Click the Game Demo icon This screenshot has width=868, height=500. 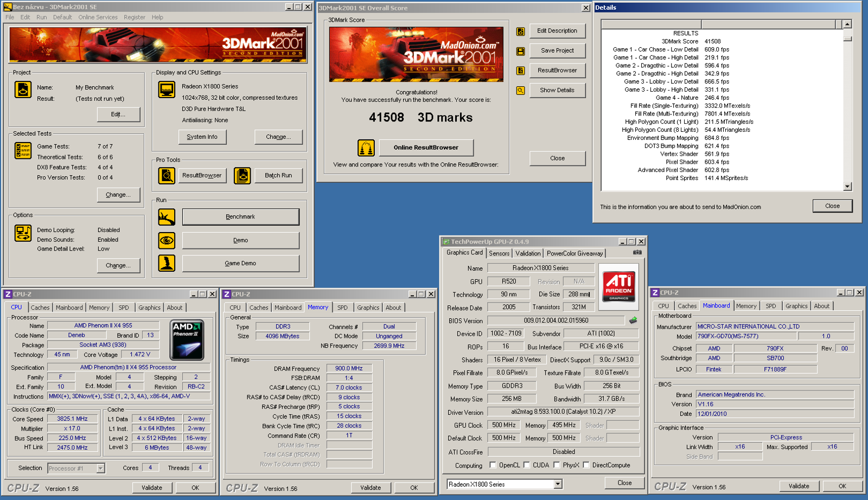coord(167,263)
